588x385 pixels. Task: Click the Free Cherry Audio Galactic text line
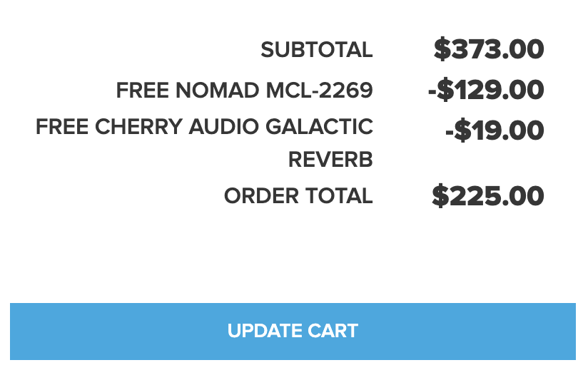[204, 127]
